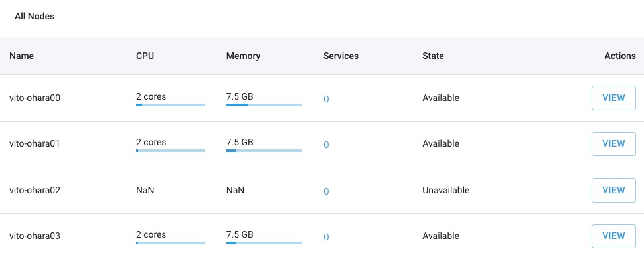Screen dimensions: 644x255
Task: Select node name vito-ohara03
Action: point(35,236)
